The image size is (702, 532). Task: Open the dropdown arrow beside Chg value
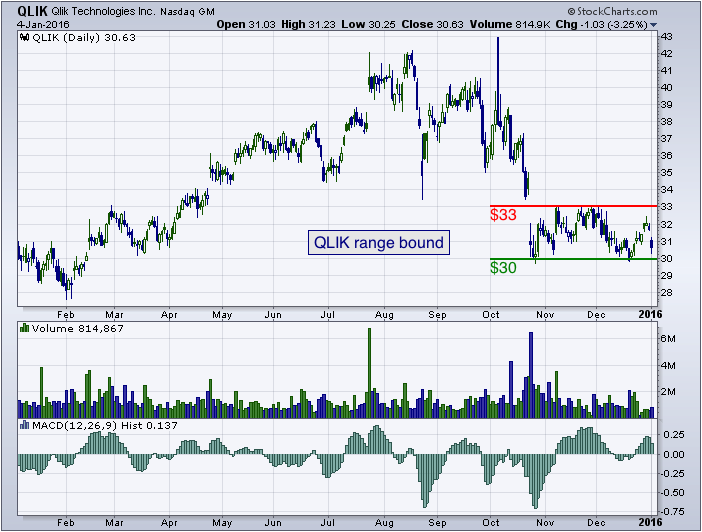point(653,25)
